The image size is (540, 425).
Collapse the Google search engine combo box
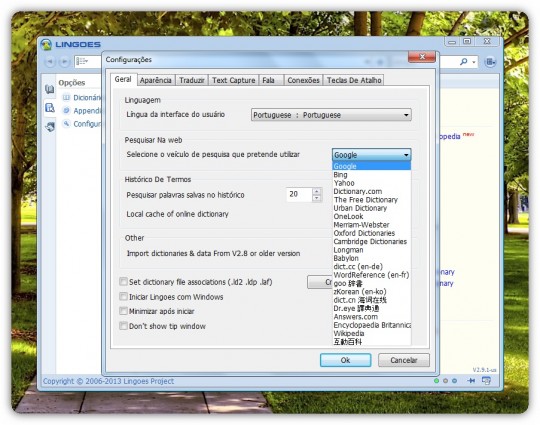pos(372,155)
